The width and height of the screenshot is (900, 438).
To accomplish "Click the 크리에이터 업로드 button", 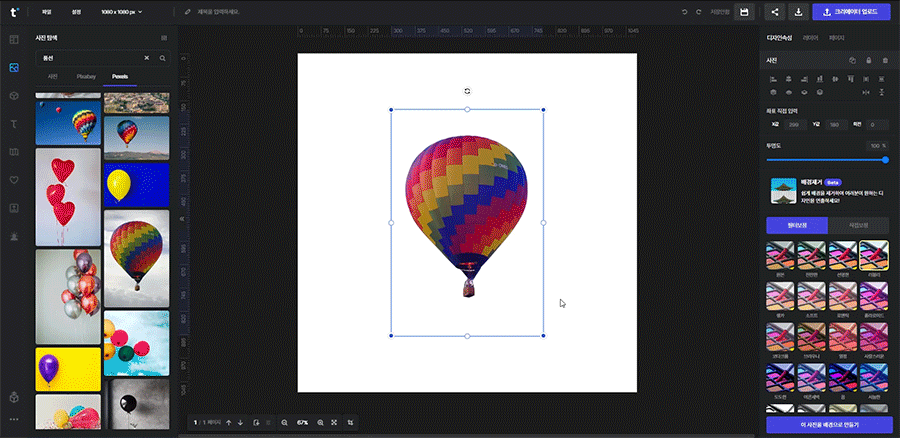I will pyautogui.click(x=852, y=12).
